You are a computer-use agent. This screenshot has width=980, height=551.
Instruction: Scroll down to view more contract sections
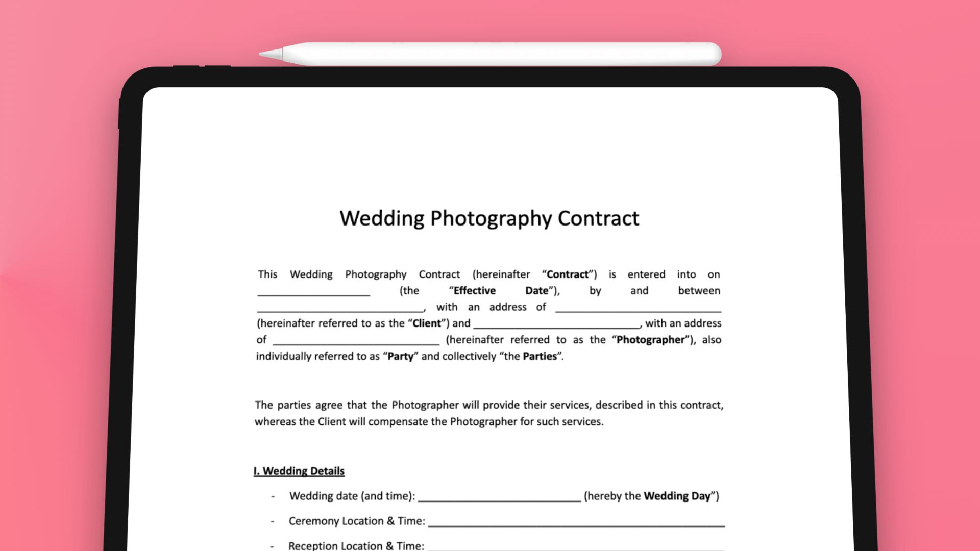click(490, 505)
